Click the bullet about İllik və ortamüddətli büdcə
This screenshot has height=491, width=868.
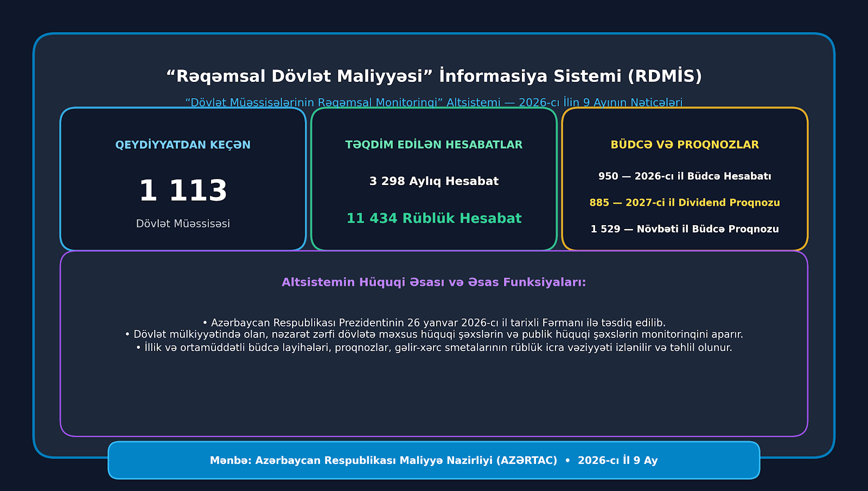(434, 347)
